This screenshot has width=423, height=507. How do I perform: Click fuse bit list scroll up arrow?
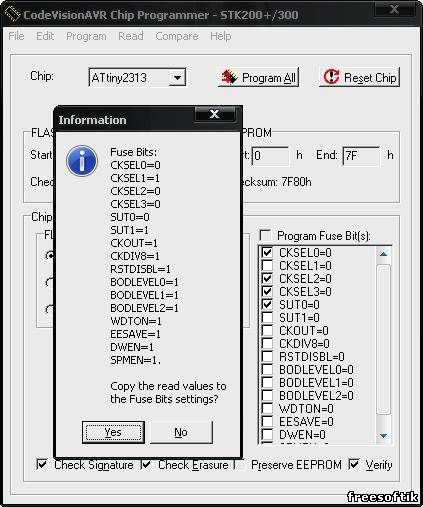click(383, 254)
